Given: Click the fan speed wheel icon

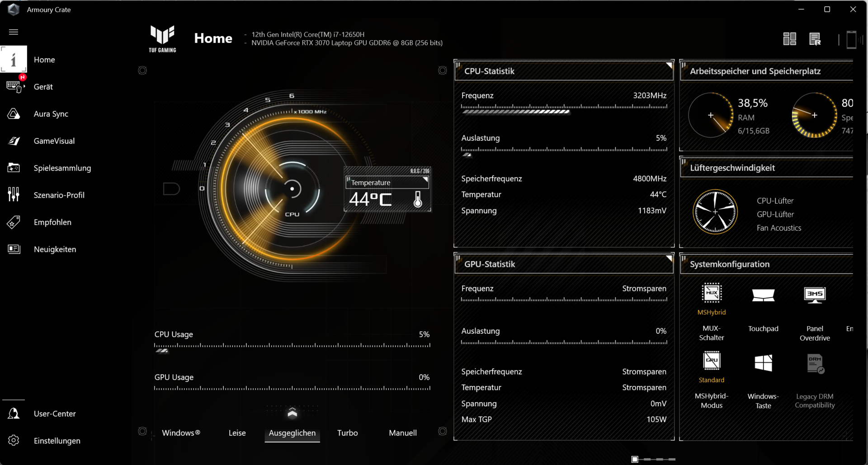Looking at the screenshot, I should (x=715, y=212).
